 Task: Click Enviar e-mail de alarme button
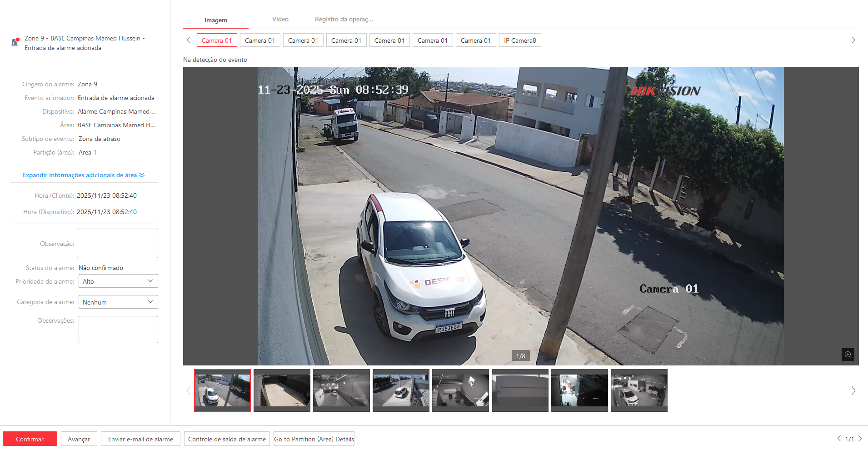(x=140, y=439)
